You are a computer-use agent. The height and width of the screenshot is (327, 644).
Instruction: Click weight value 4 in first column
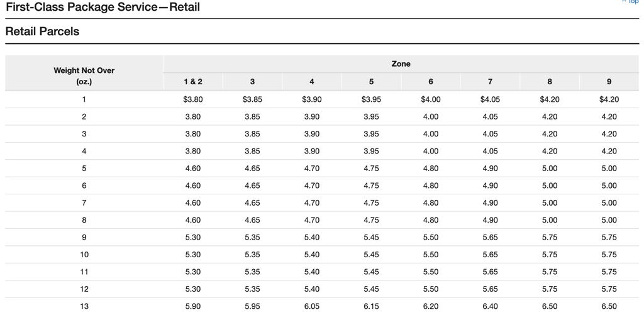point(84,151)
